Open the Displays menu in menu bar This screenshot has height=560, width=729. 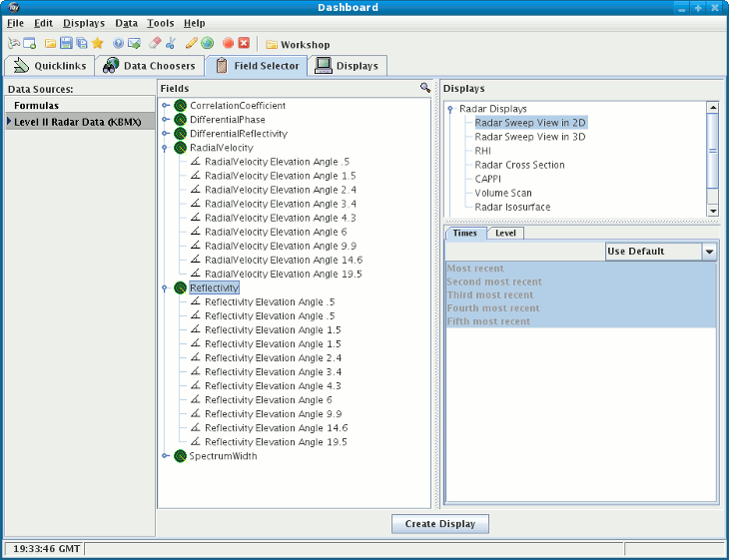(83, 23)
